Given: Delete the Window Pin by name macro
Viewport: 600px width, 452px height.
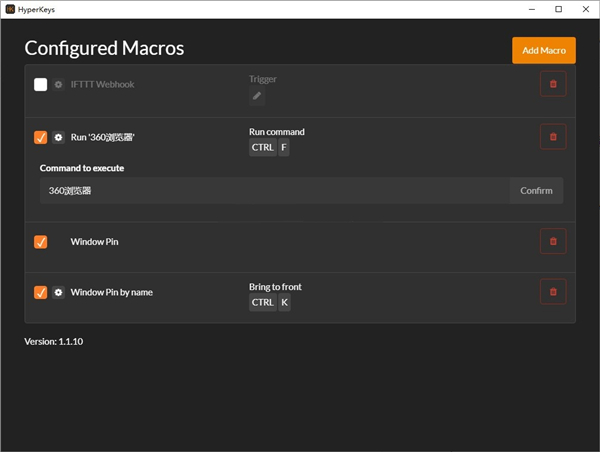Looking at the screenshot, I should [x=553, y=292].
